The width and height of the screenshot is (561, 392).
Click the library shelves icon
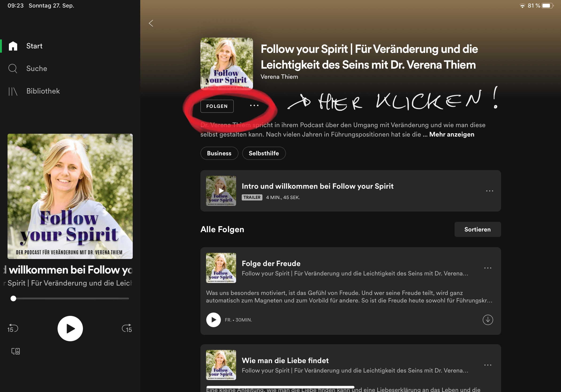point(13,91)
